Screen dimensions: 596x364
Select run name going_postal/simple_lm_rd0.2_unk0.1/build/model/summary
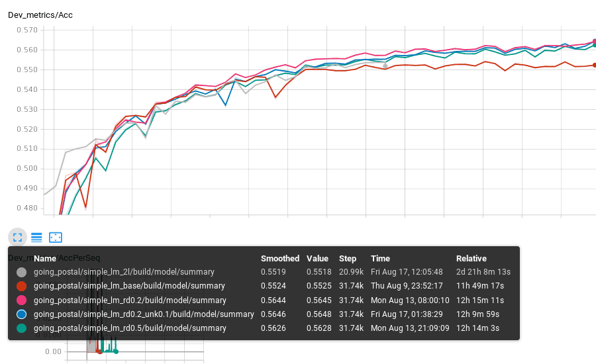[x=144, y=314]
